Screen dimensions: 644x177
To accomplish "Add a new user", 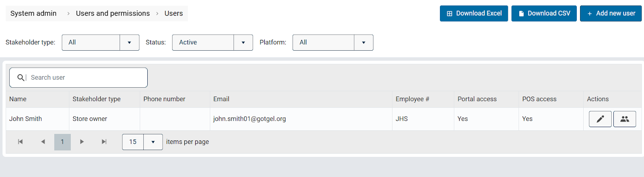I will [611, 13].
